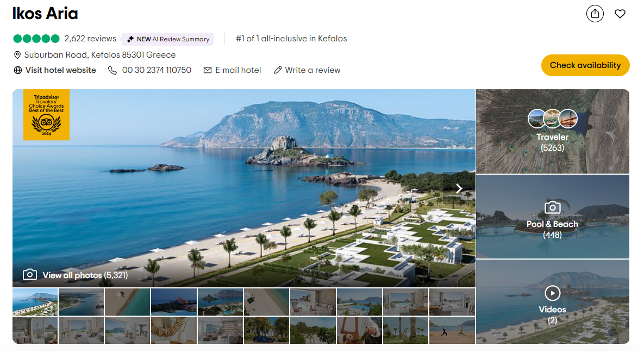
Task: Select the night-time resort view thumbnail
Action: pyautogui.click(x=174, y=302)
